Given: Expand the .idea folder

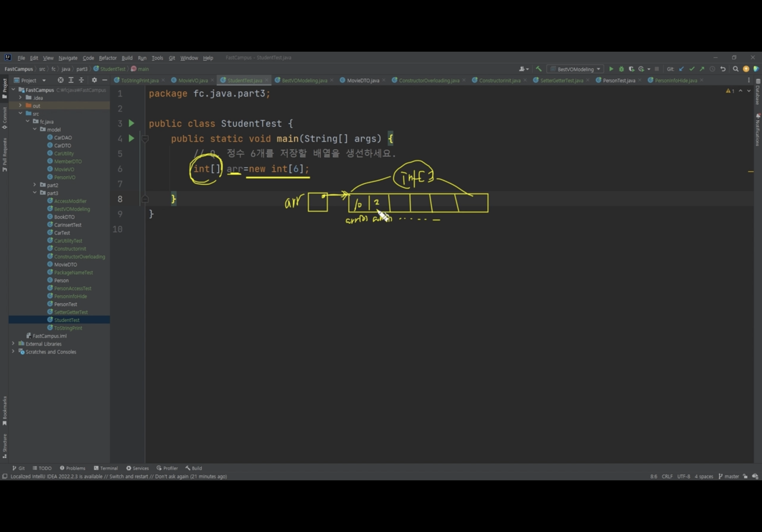Looking at the screenshot, I should point(20,98).
